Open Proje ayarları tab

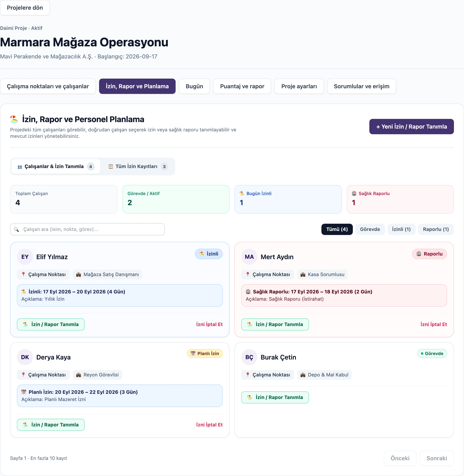[299, 86]
